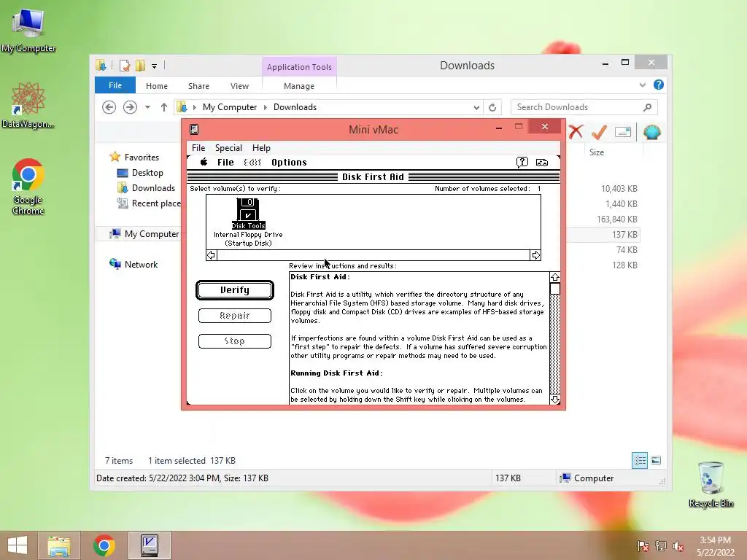Click the Size column header
The width and height of the screenshot is (747, 560).
click(x=613, y=152)
